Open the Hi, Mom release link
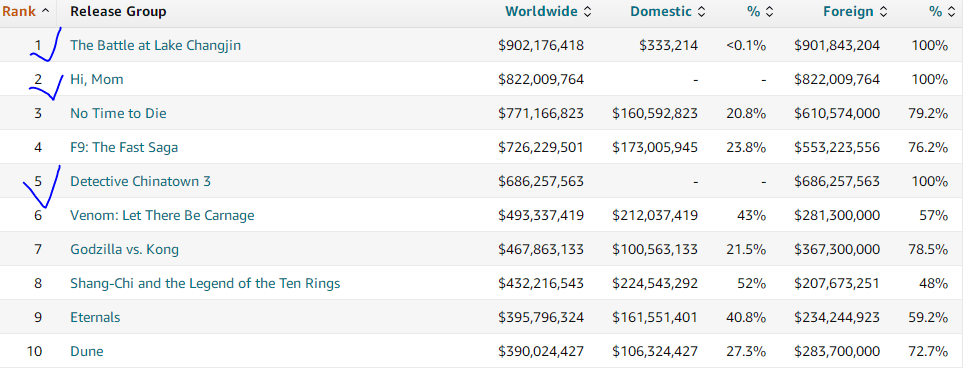Viewport: 964px width, 368px height. [97, 79]
